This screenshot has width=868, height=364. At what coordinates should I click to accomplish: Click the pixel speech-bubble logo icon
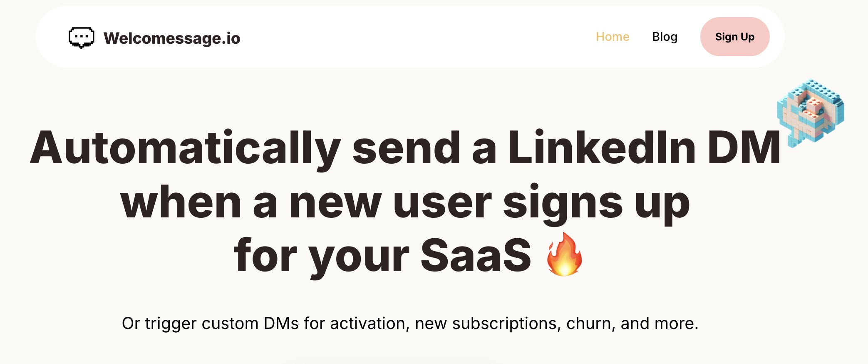coord(81,38)
